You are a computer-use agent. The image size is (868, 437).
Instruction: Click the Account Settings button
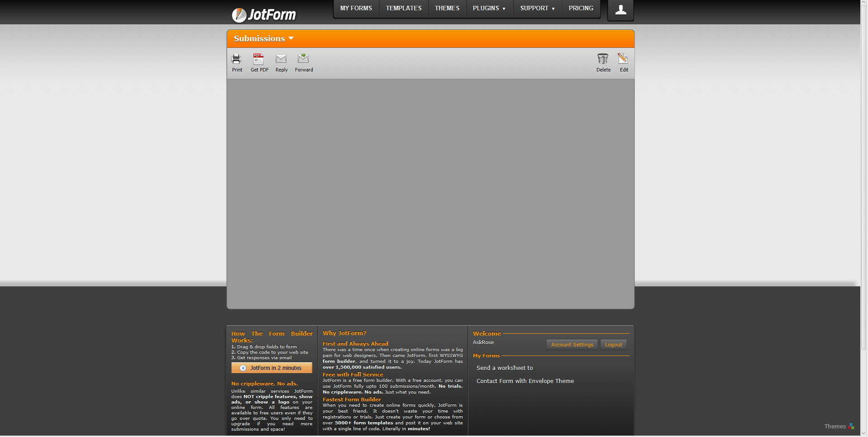pos(572,345)
